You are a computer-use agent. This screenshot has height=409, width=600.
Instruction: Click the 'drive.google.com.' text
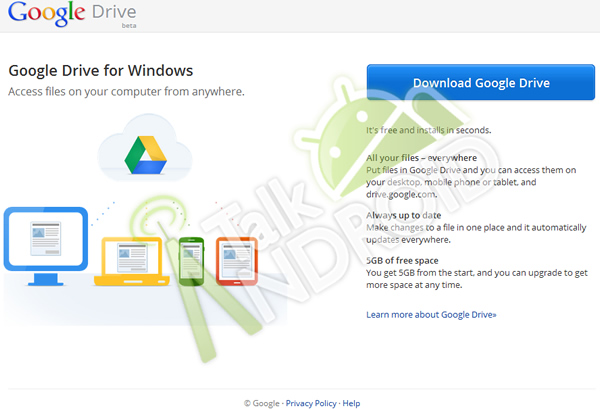coord(402,194)
